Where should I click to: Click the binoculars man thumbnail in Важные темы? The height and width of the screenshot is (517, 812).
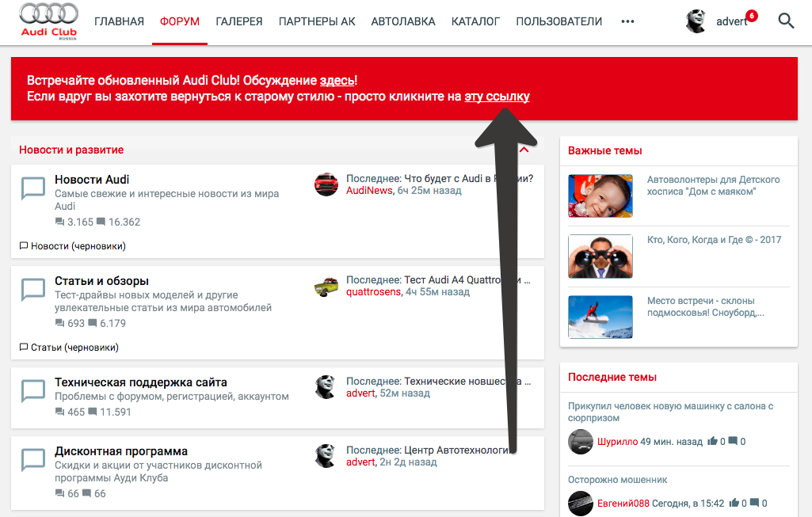point(600,257)
